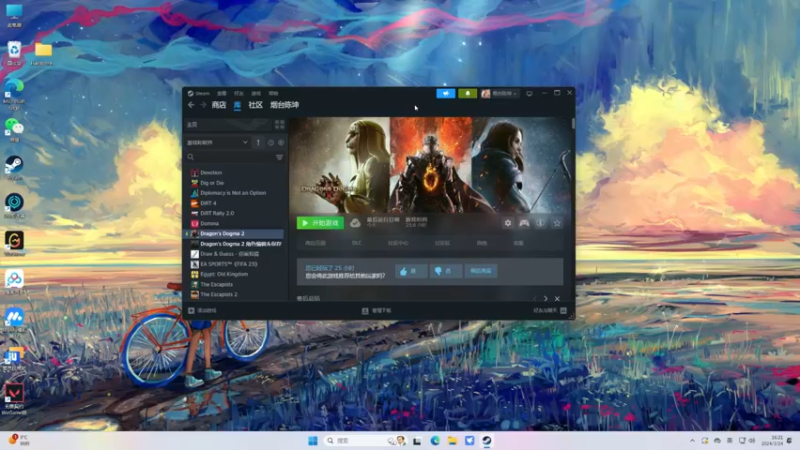Viewport: 800px width, 450px height.
Task: Open the Friends menu in the Steam menu bar
Action: point(239,93)
